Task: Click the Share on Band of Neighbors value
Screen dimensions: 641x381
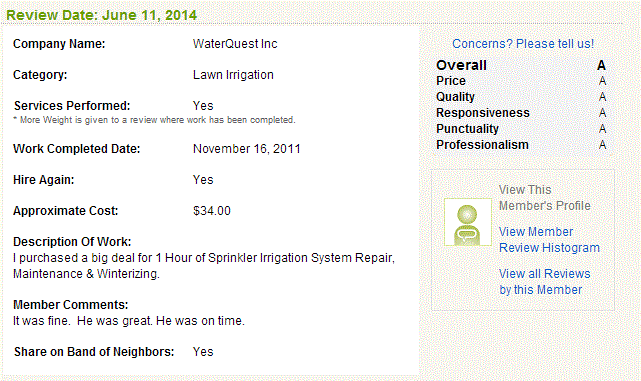Action: [203, 352]
